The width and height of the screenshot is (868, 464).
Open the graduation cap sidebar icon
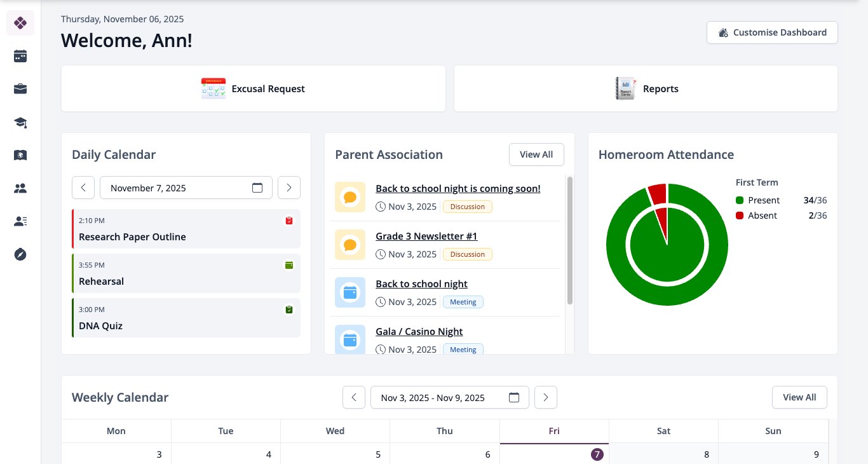coord(20,122)
